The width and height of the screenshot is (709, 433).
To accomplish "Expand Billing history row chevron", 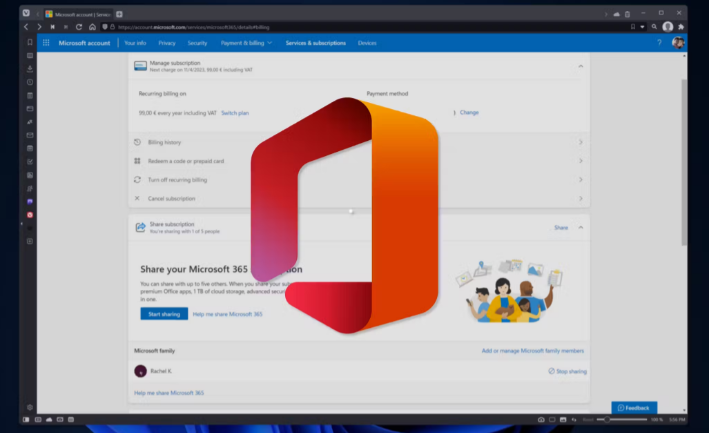I will coord(581,142).
